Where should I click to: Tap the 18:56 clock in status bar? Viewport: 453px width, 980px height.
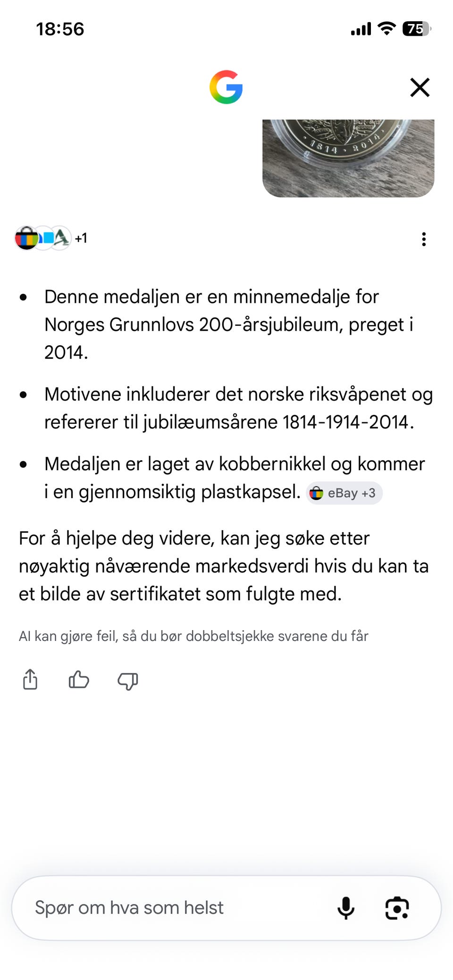(60, 29)
